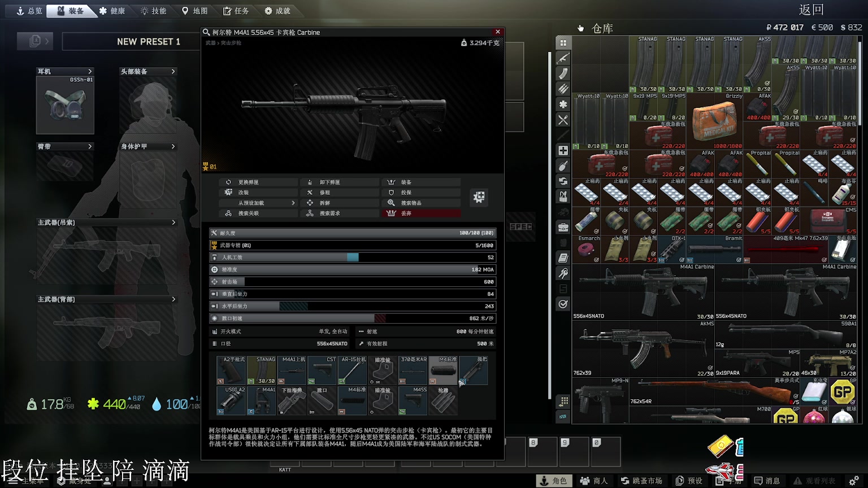Click the 卸下弹匣 unload magazine action

coord(340,182)
